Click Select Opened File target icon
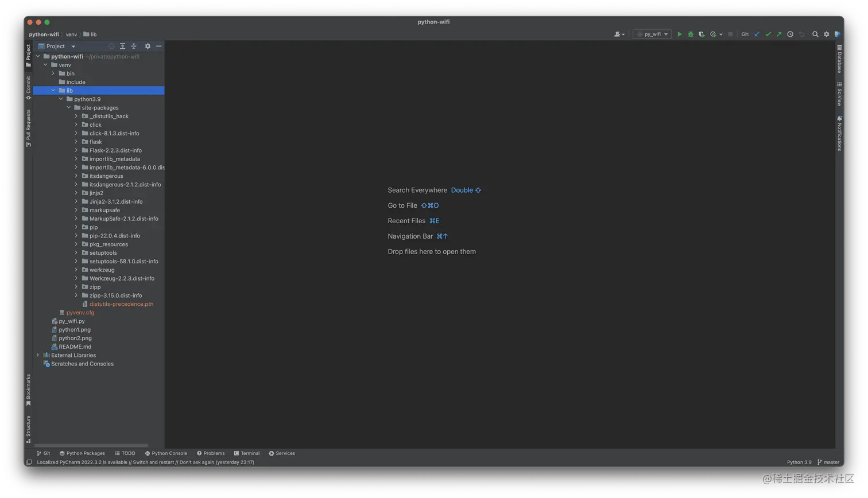The height and width of the screenshot is (498, 868). click(x=111, y=46)
